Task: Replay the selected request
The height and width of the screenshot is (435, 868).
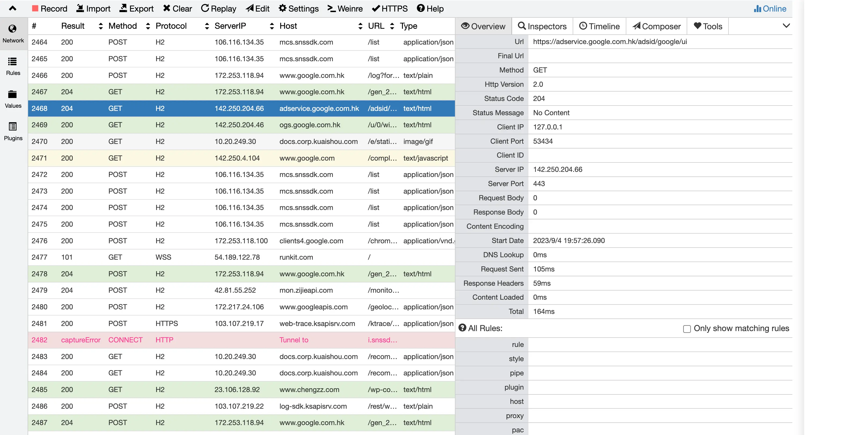Action: coord(218,8)
